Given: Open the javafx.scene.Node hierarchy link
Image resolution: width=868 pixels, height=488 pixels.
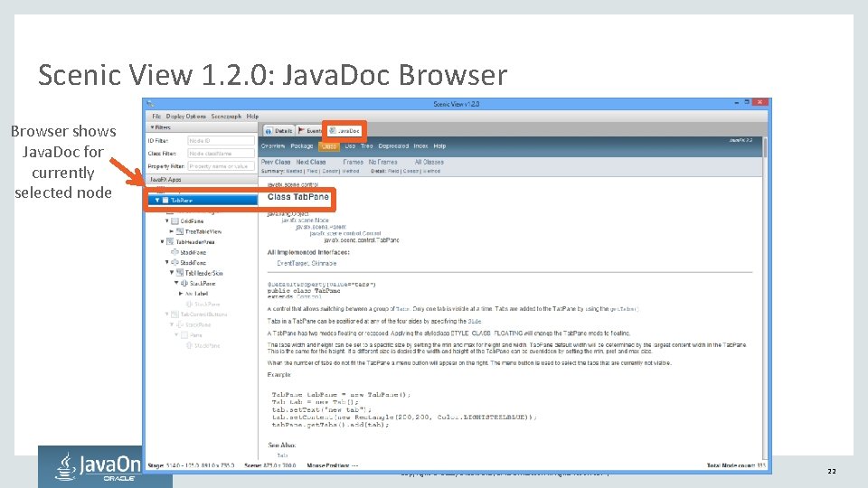Looking at the screenshot, I should 305,221.
